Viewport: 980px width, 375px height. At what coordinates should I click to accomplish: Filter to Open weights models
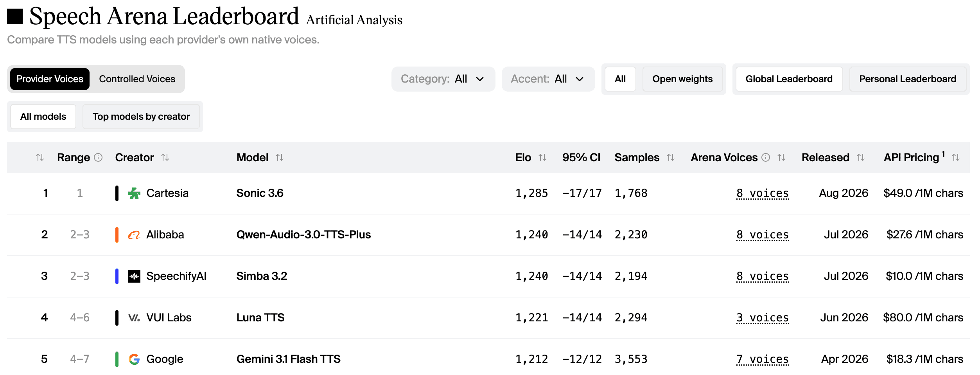pos(682,79)
